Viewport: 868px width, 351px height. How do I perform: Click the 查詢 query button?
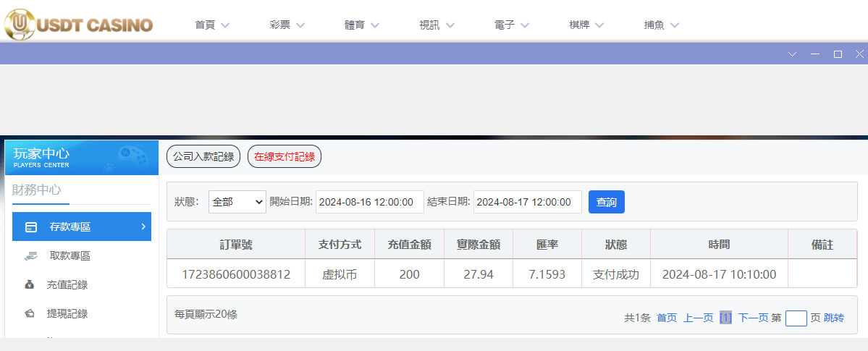[x=606, y=202]
